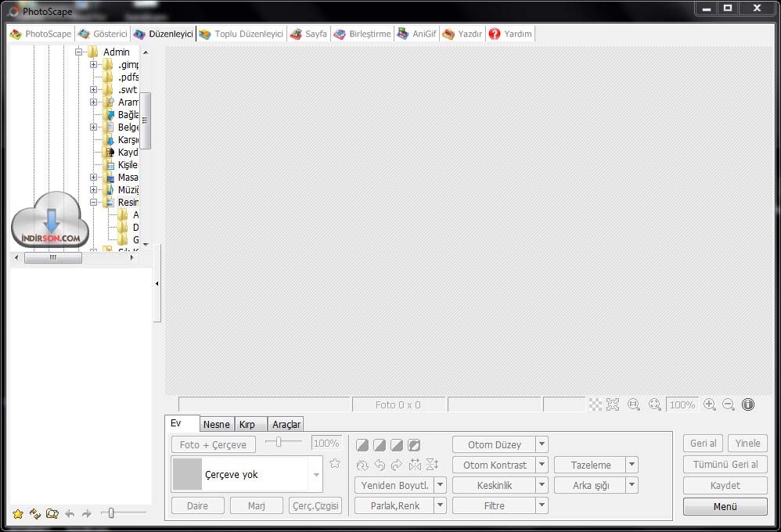Click the Daire button

click(198, 505)
